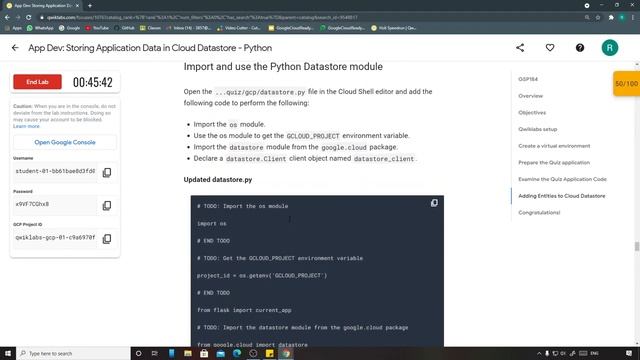
Task: Click the browser address bar
Action: pyautogui.click(x=310, y=18)
